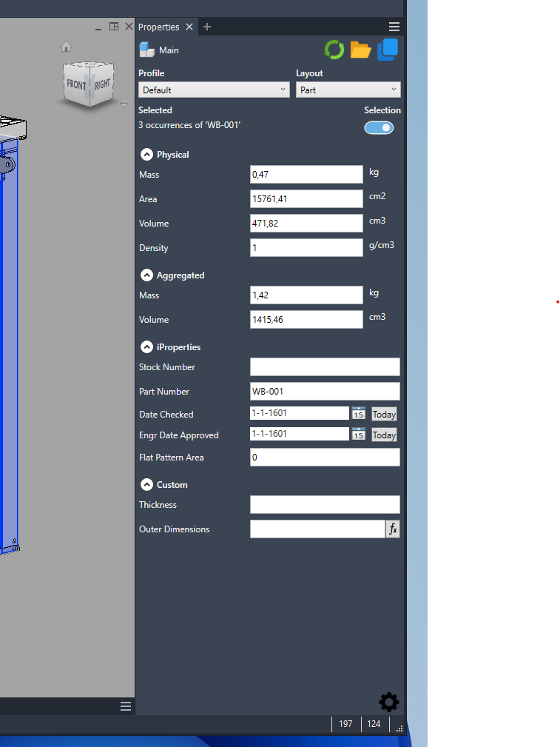560x747 pixels.
Task: Open the Profile dropdown
Action: coord(214,90)
